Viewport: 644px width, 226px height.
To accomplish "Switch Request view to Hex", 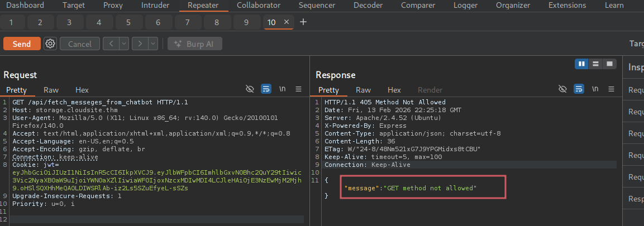I will tap(82, 90).
